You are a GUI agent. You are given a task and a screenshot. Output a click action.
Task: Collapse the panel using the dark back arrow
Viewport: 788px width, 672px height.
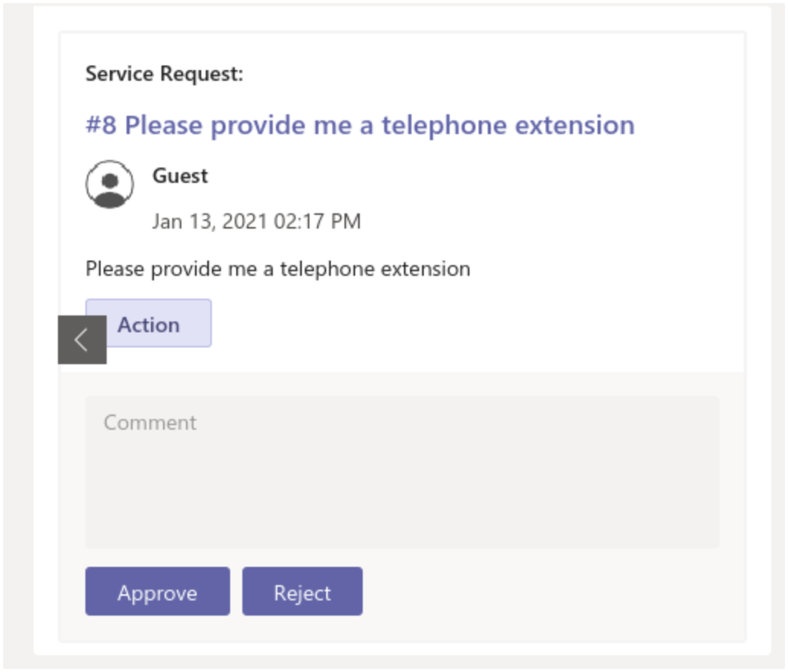(x=82, y=340)
